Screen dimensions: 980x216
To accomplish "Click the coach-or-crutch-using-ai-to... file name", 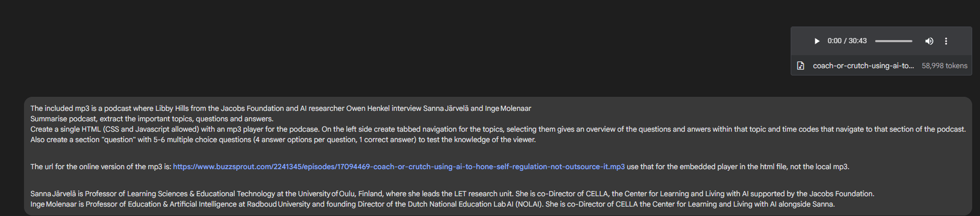I will pos(863,66).
